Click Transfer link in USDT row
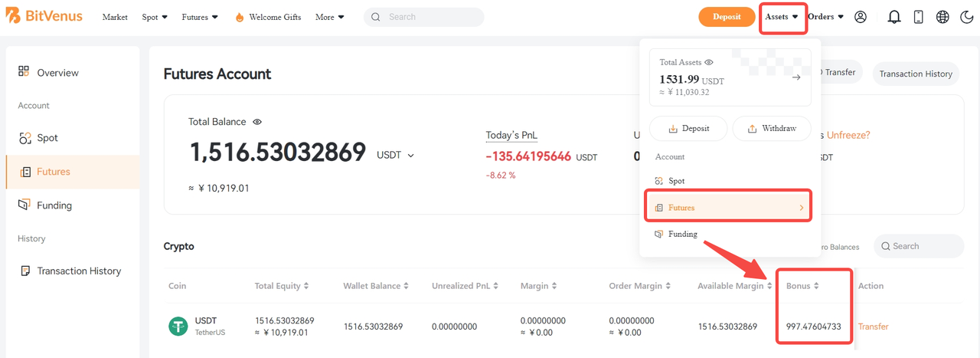The width and height of the screenshot is (980, 358). tap(874, 327)
